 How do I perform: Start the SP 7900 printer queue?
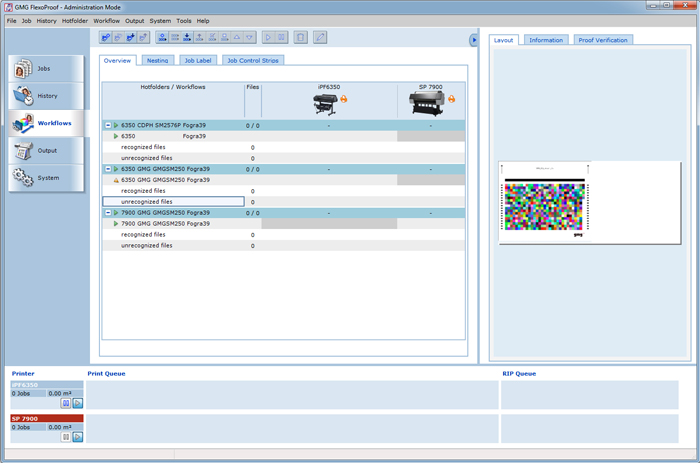78,437
